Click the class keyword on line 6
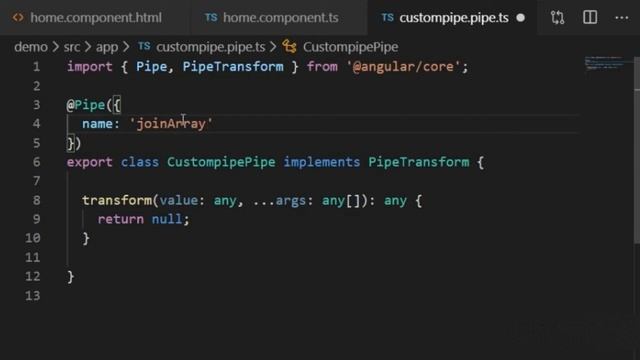Screen dimensions: 640x360 (140, 162)
